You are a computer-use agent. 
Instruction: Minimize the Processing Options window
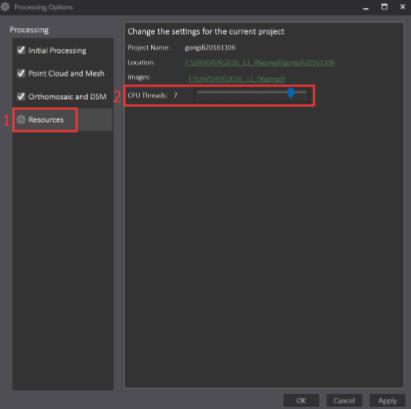click(x=366, y=7)
